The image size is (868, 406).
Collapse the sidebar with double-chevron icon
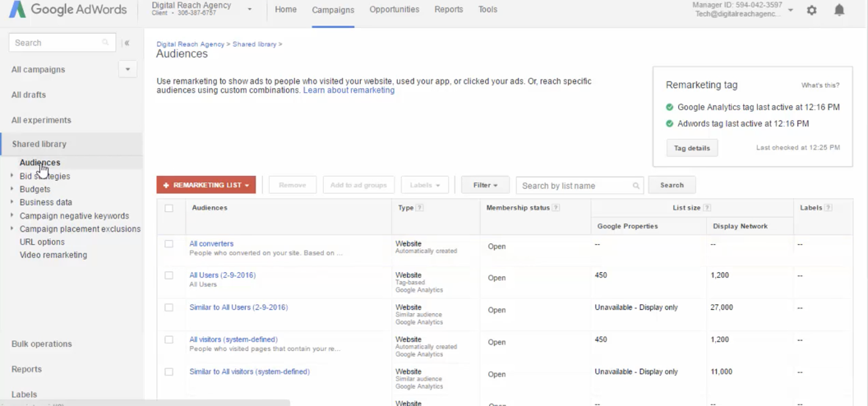point(127,43)
